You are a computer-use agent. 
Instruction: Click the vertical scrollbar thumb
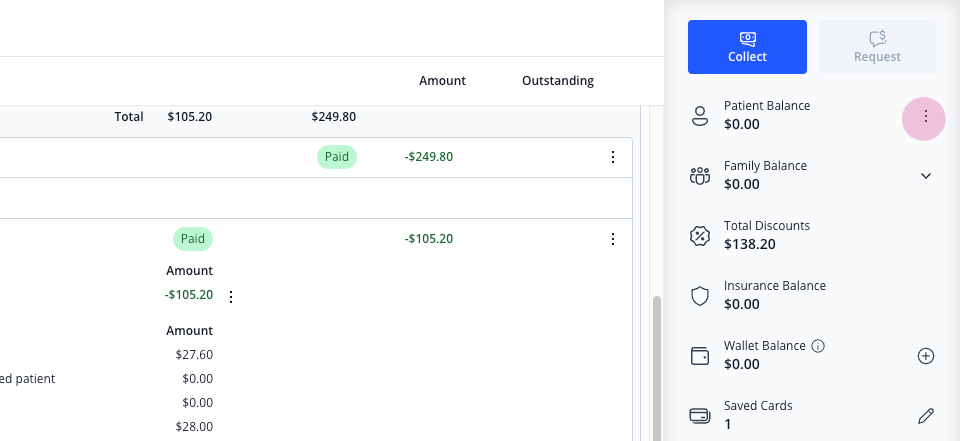point(657,368)
